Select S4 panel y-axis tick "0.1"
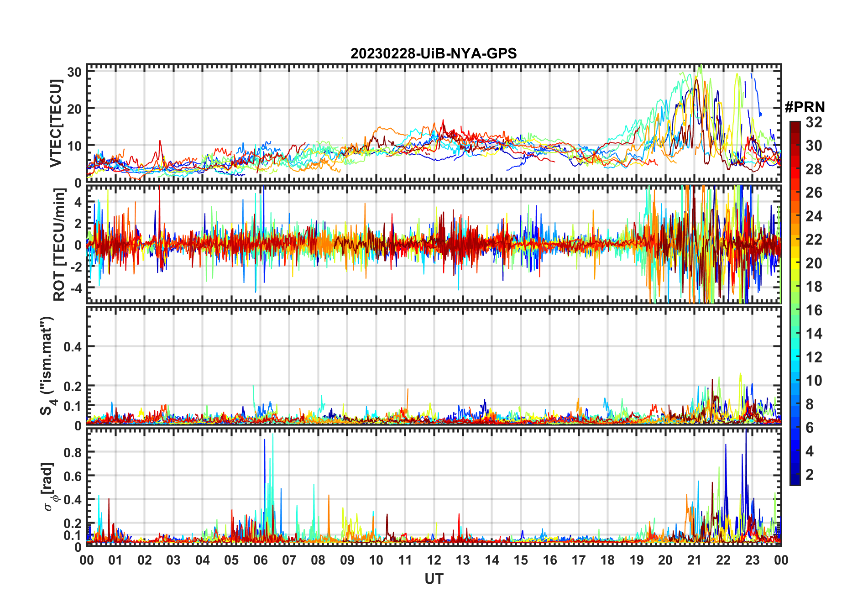 pyautogui.click(x=73, y=406)
